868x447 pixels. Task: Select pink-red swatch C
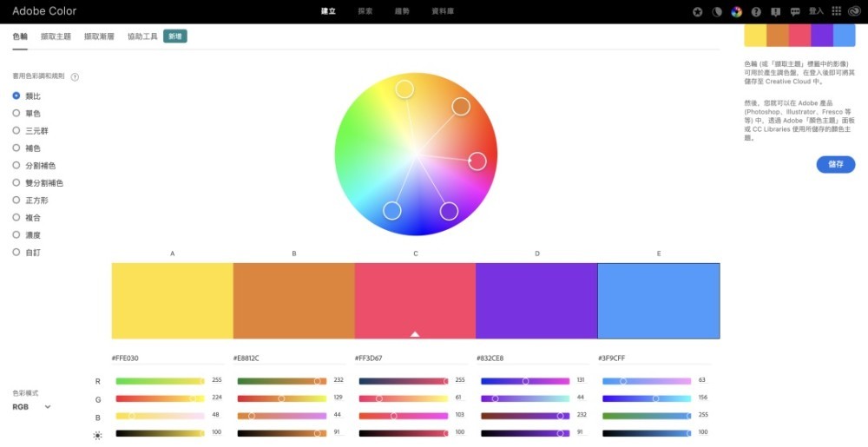tap(415, 300)
